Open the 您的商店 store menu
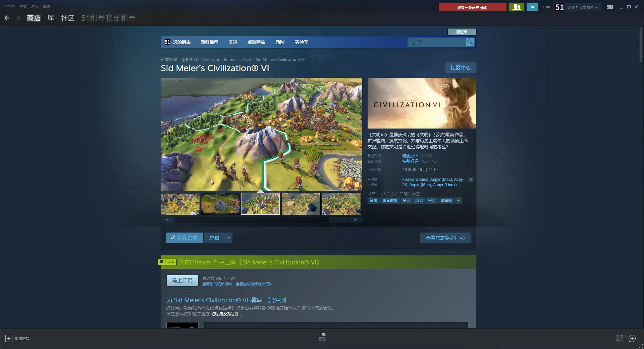The width and height of the screenshot is (644, 349). pyautogui.click(x=182, y=42)
